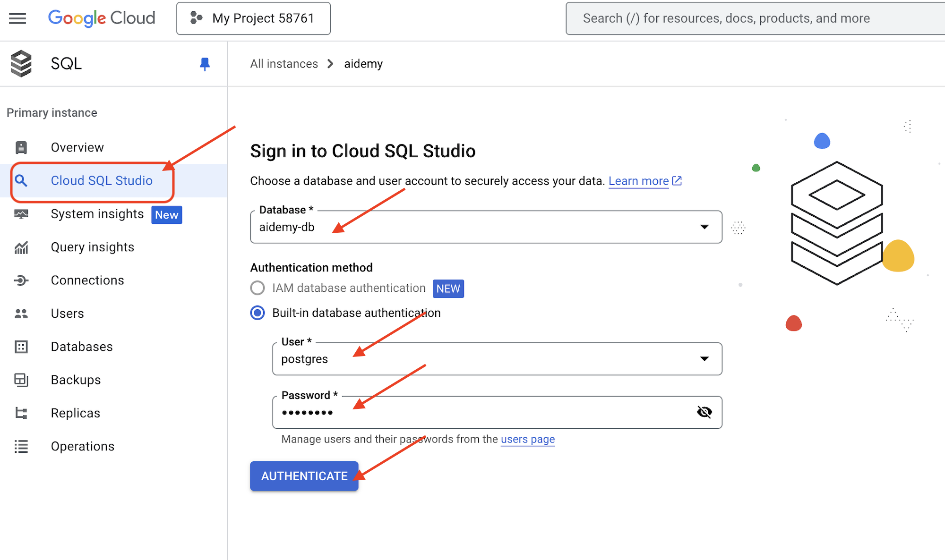This screenshot has width=945, height=560.
Task: Select Built-in database authentication method
Action: point(258,313)
